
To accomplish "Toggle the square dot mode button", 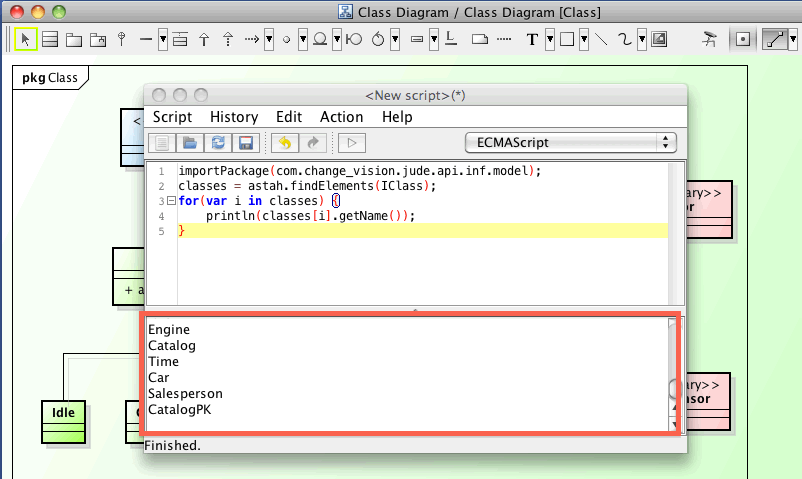I will tap(742, 40).
